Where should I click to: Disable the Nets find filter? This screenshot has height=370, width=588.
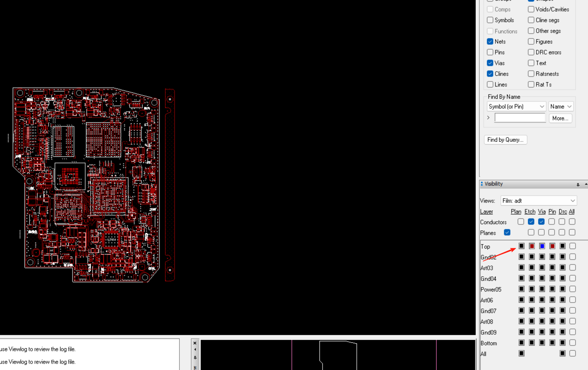click(x=490, y=41)
